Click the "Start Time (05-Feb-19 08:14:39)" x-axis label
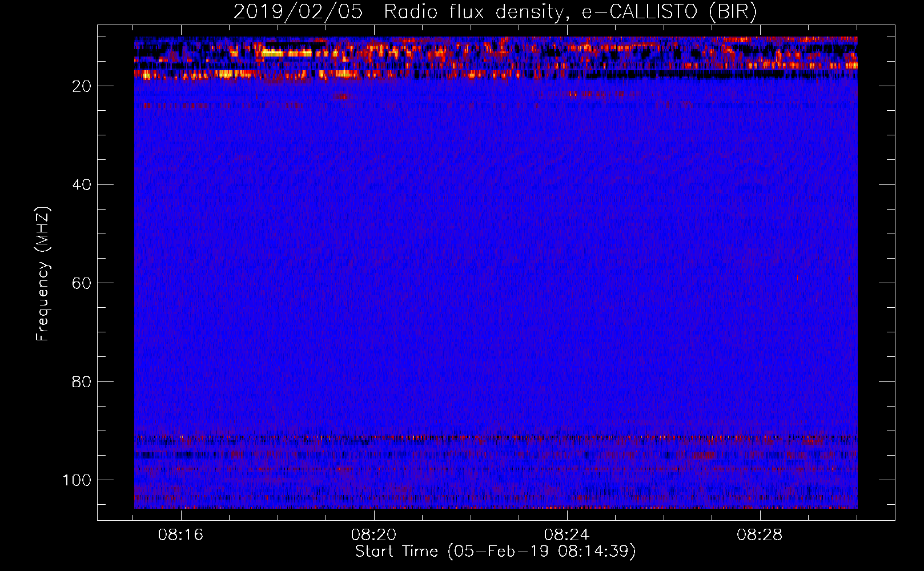924x571 pixels. 495,552
